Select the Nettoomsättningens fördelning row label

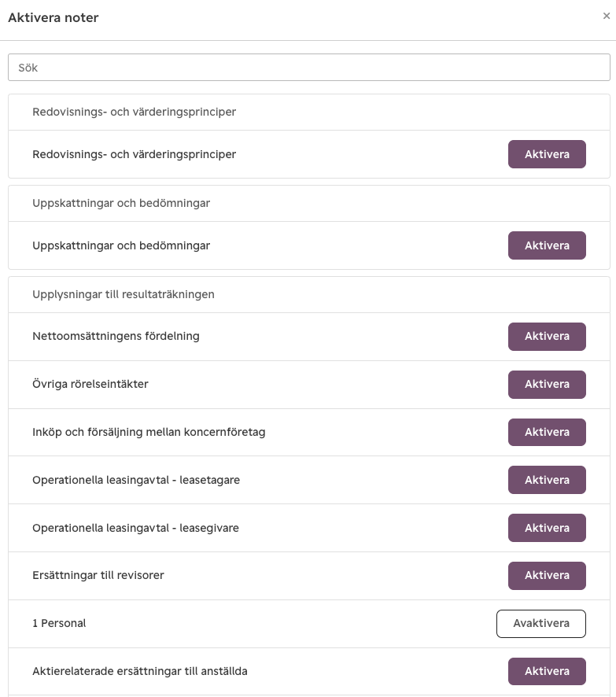tap(116, 336)
